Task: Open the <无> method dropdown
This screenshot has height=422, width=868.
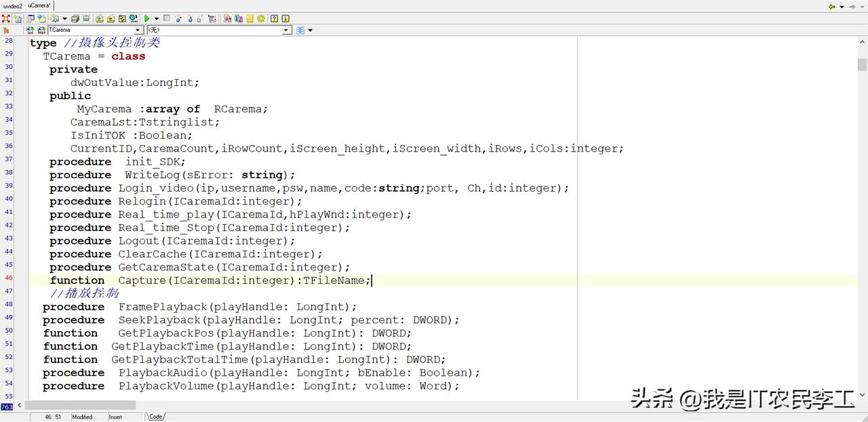Action: tap(286, 30)
